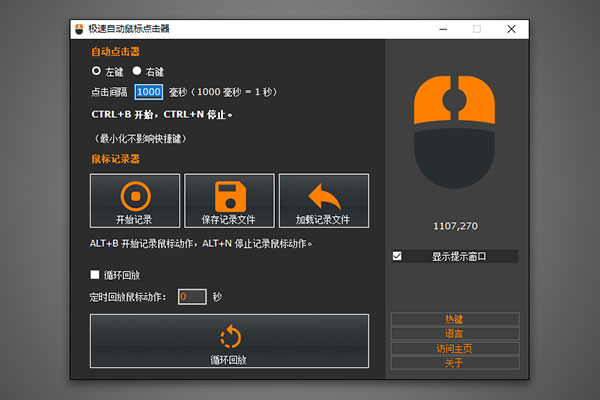Open the 语言 language options
The image size is (600, 400).
[454, 333]
